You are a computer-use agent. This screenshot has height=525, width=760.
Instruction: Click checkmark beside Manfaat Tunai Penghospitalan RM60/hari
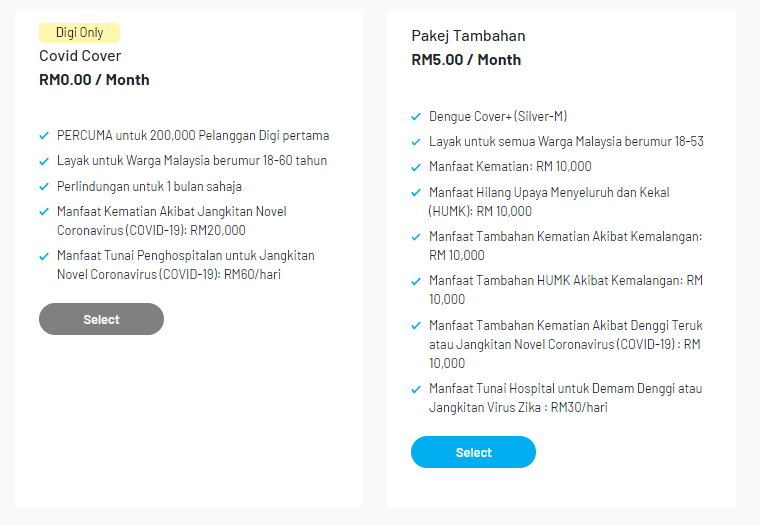(x=44, y=256)
